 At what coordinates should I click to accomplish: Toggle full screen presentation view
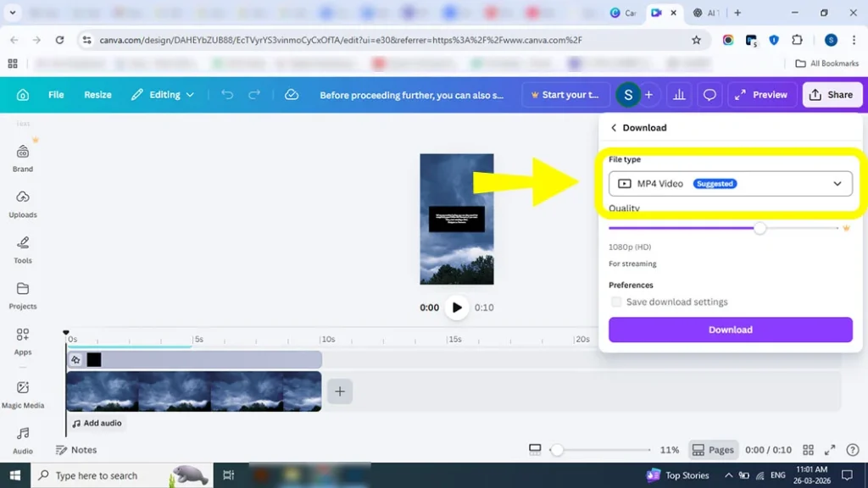click(x=832, y=450)
